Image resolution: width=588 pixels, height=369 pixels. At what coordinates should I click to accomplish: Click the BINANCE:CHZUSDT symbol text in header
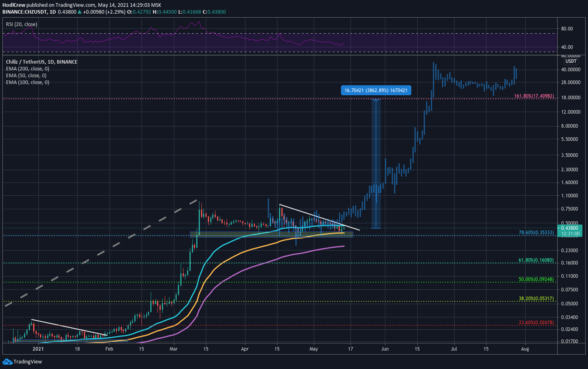pyautogui.click(x=24, y=12)
